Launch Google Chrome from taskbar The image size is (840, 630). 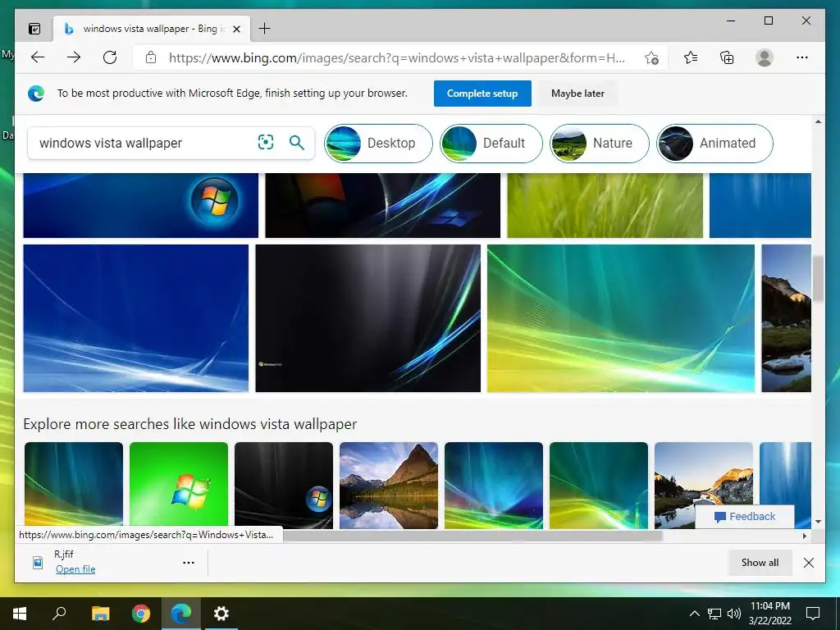pyautogui.click(x=141, y=614)
